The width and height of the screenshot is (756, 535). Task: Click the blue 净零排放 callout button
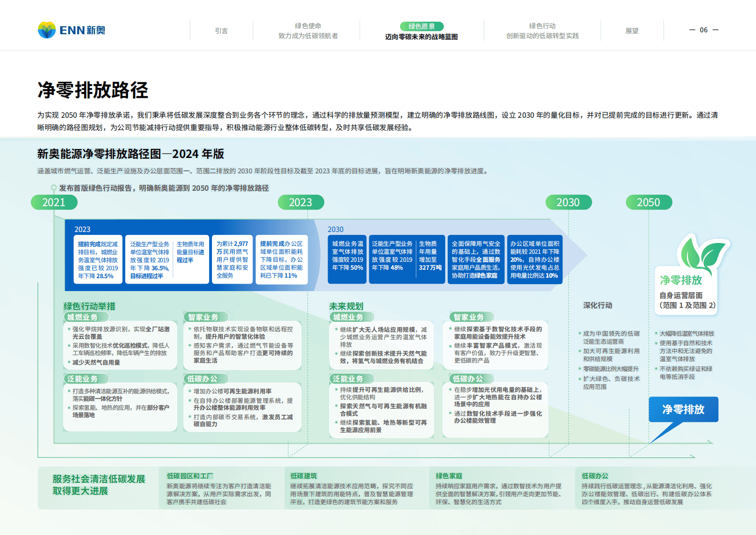click(x=684, y=410)
